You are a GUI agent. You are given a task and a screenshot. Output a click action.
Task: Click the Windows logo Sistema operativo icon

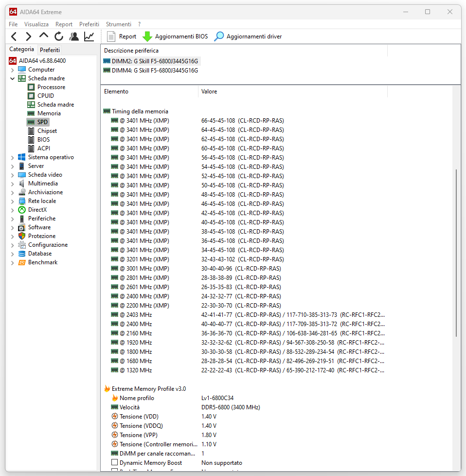22,157
